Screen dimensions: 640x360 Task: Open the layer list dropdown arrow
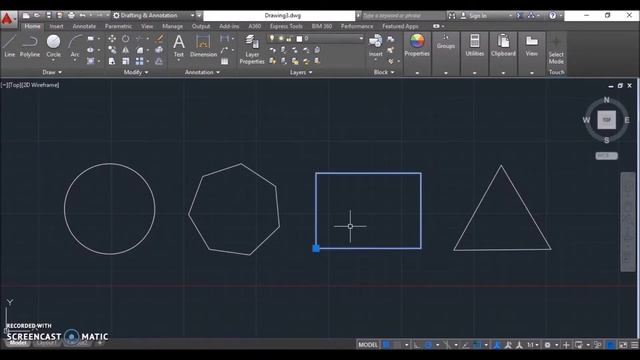coord(361,38)
